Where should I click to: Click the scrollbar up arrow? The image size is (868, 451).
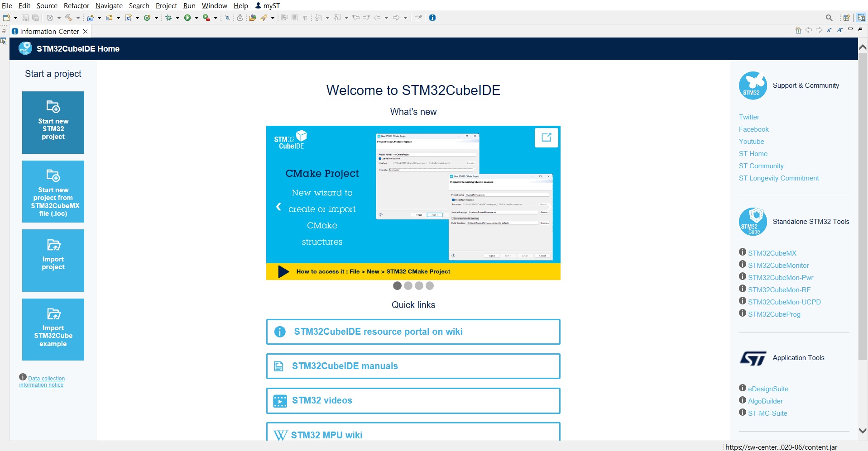[863, 47]
